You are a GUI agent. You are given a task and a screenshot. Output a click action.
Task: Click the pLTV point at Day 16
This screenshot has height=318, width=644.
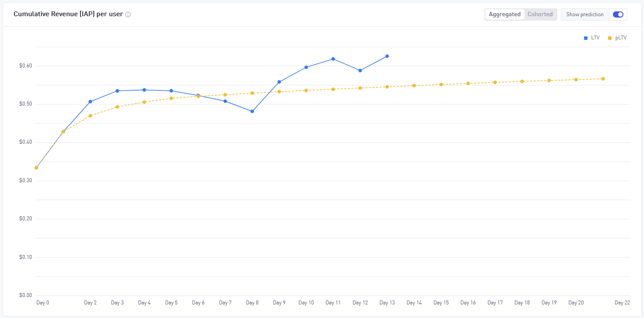[468, 83]
